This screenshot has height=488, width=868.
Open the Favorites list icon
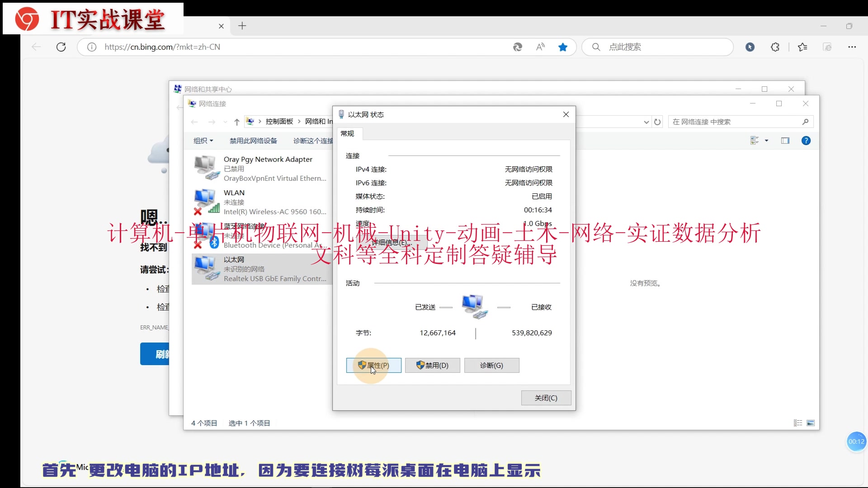coord(802,47)
